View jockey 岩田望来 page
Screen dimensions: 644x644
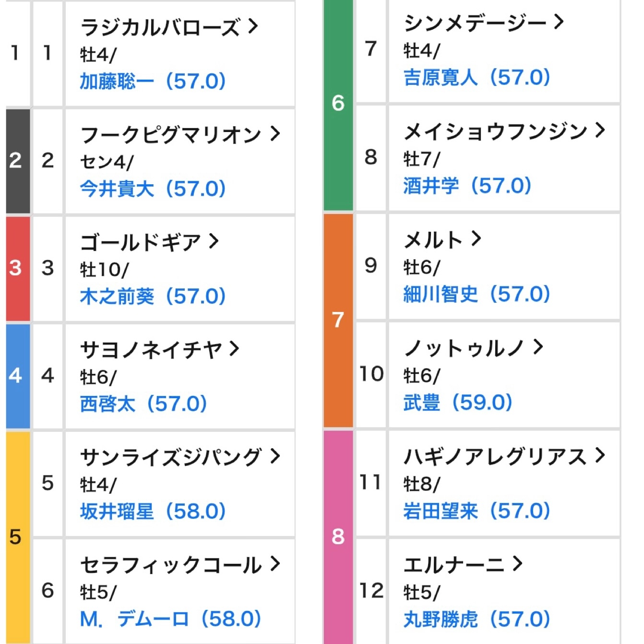pos(441,511)
